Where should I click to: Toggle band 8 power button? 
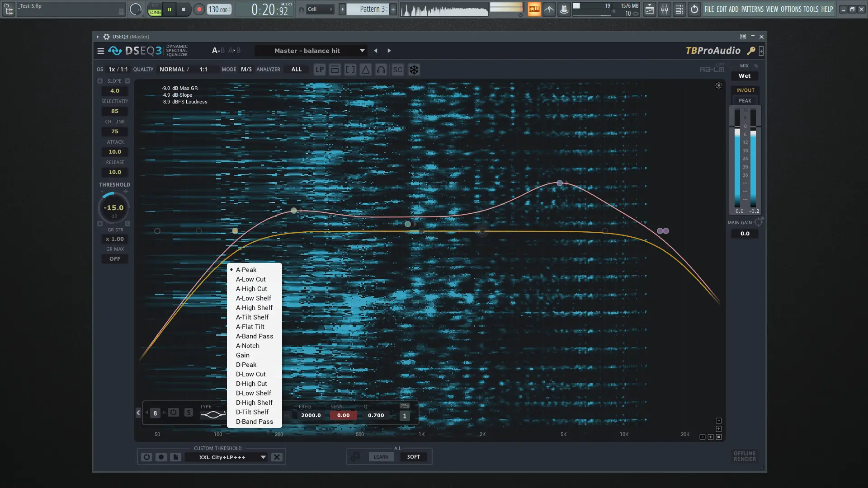coord(173,413)
